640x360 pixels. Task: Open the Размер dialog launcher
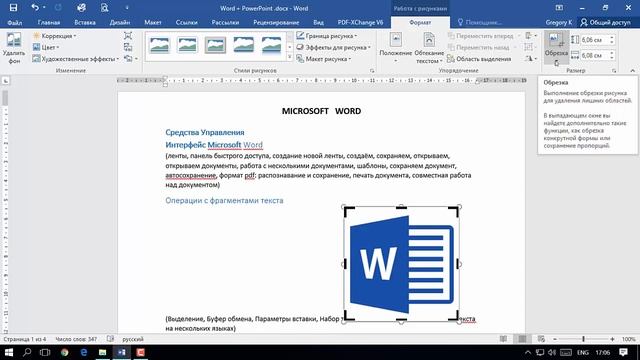(614, 71)
